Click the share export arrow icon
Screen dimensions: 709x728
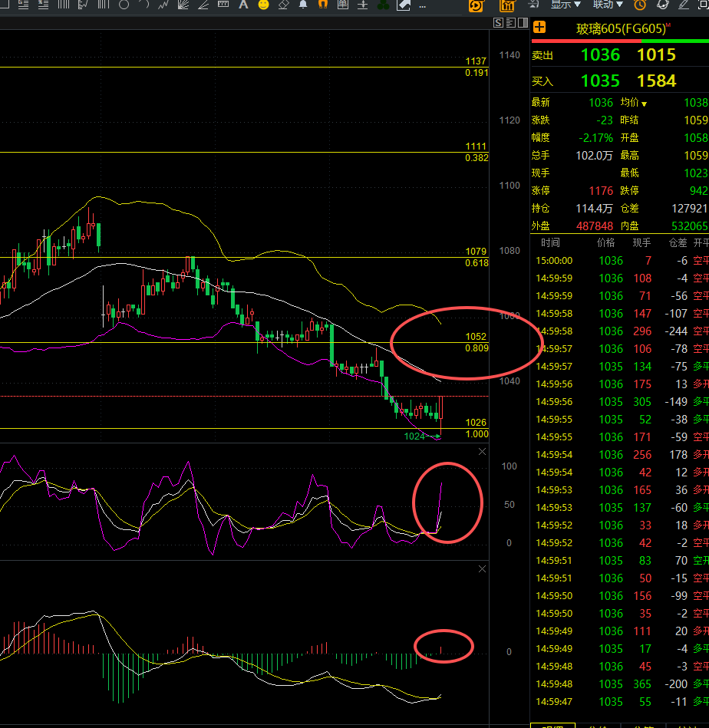tap(403, 5)
